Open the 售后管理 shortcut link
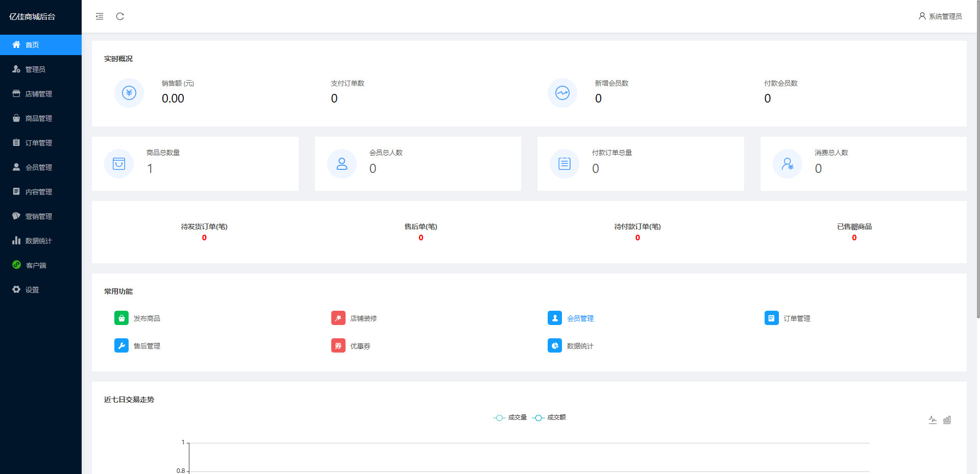The height and width of the screenshot is (474, 980). [147, 346]
